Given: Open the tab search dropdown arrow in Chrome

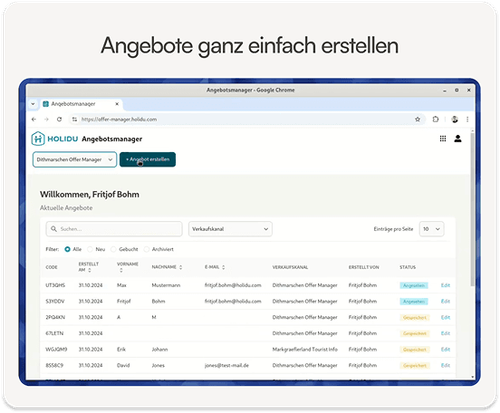Looking at the screenshot, I should pos(33,104).
